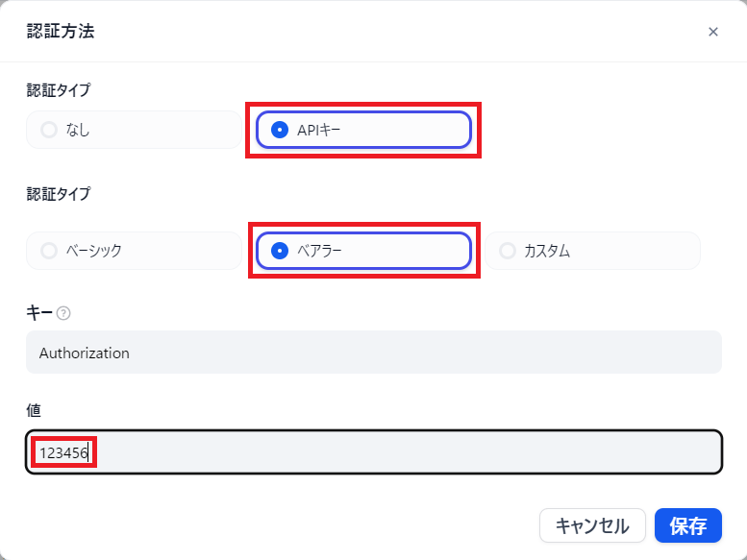The height and width of the screenshot is (560, 747).
Task: Save the settings with the 保存 button
Action: pos(688,525)
